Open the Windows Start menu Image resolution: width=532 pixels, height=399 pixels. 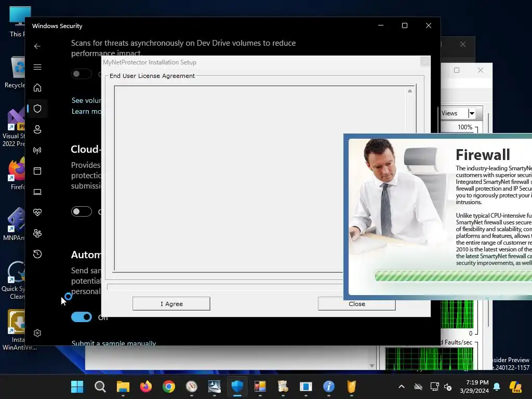click(x=77, y=387)
